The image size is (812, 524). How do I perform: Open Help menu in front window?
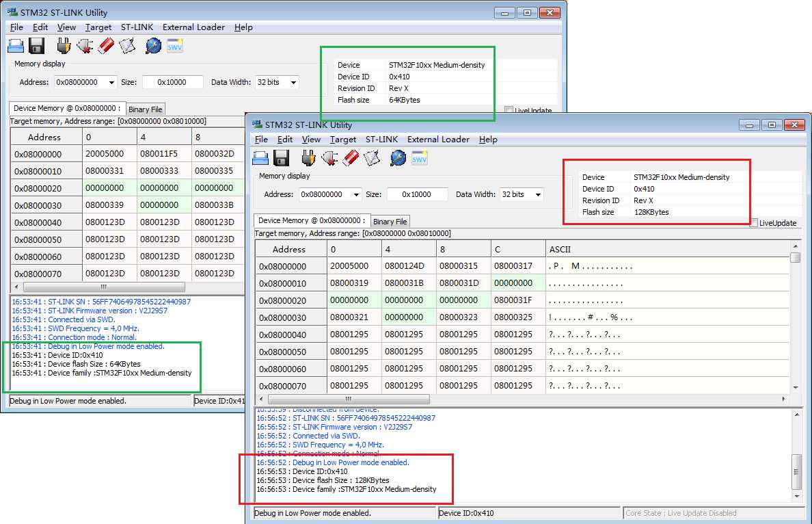[488, 140]
